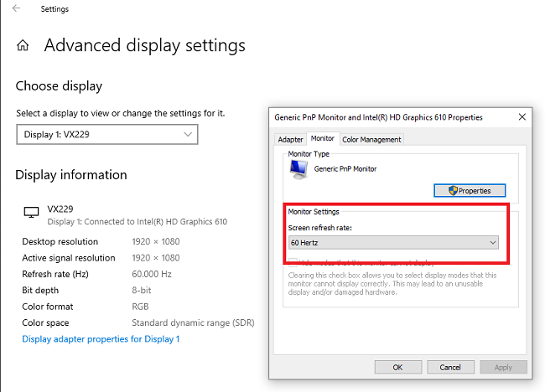
Task: Click Cancel in the properties dialog
Action: pos(450,368)
